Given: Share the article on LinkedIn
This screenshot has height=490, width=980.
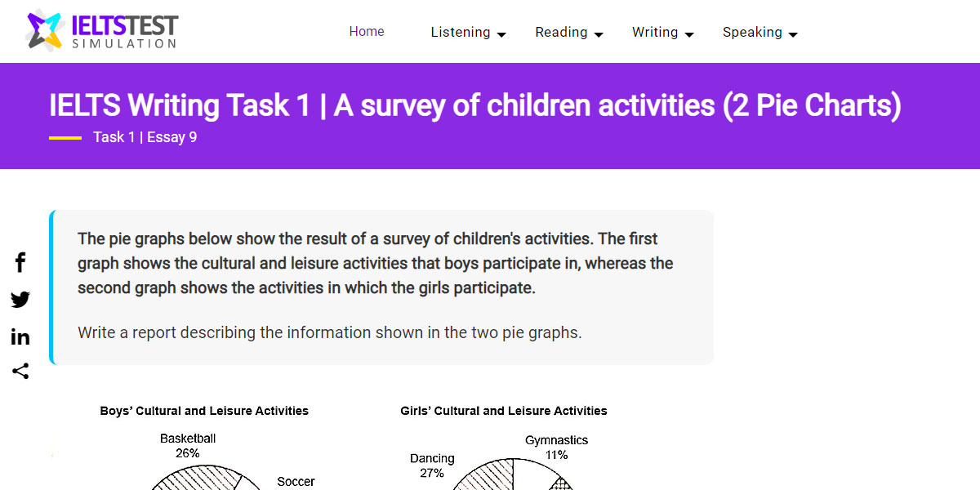Looking at the screenshot, I should pyautogui.click(x=20, y=336).
